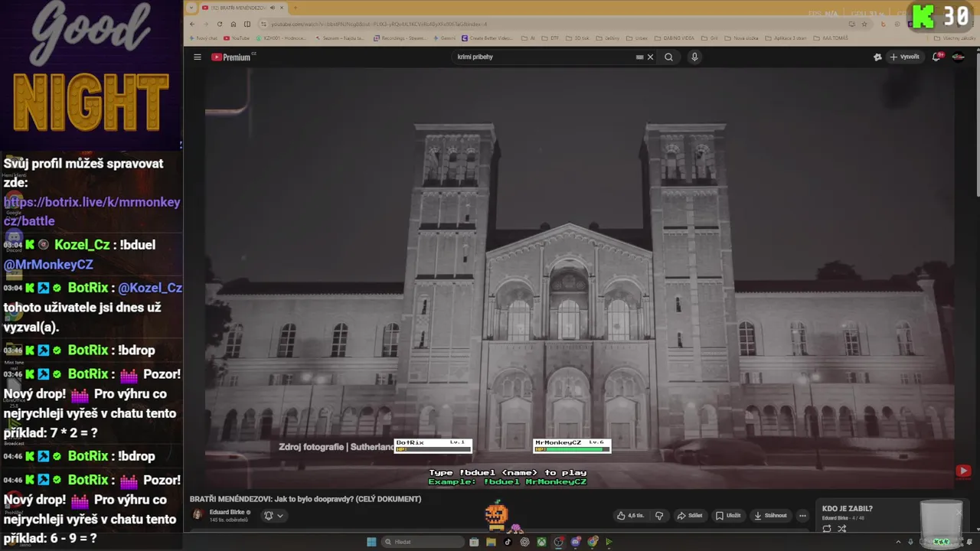
Task: Open the Windows Start button
Action: pos(371,542)
